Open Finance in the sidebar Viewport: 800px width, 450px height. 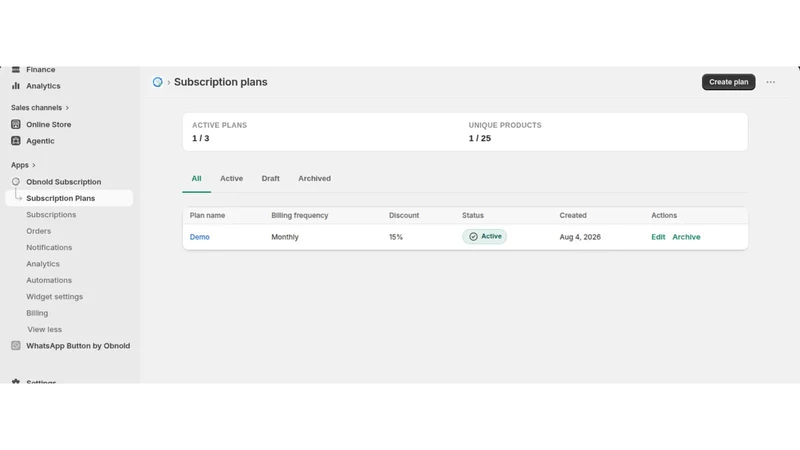pos(41,69)
